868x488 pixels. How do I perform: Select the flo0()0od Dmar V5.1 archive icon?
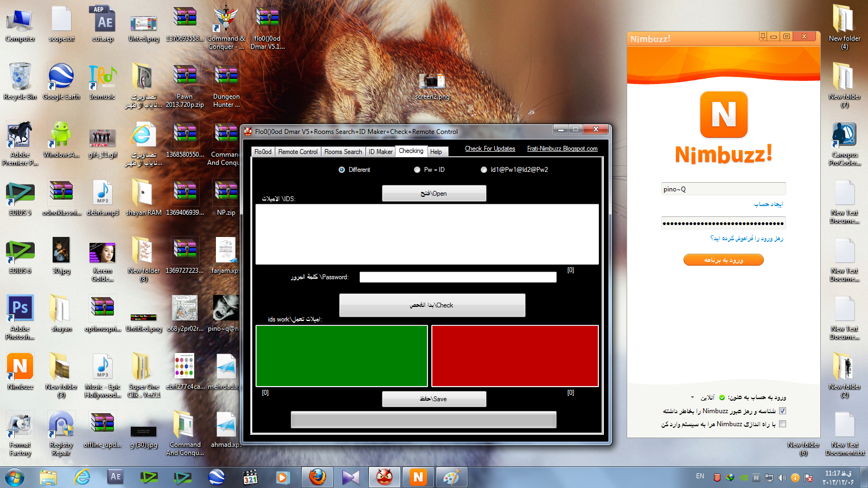point(267,27)
